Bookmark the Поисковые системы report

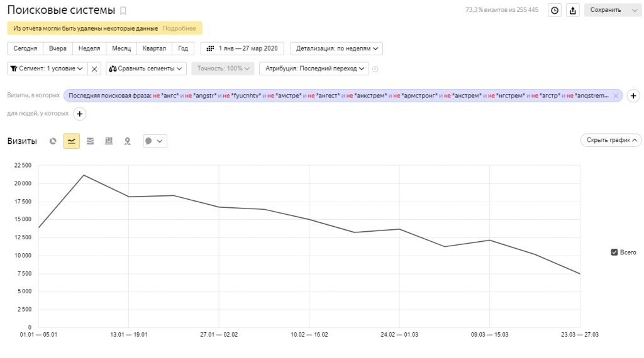pyautogui.click(x=123, y=11)
